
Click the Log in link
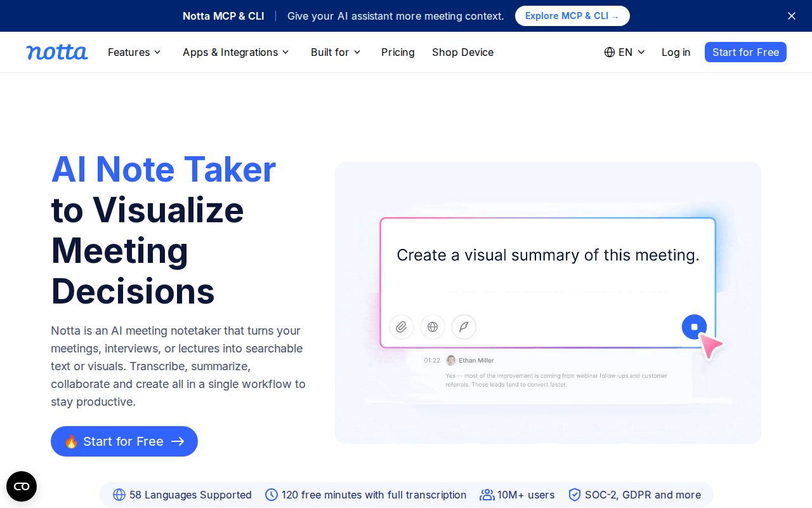pyautogui.click(x=676, y=52)
